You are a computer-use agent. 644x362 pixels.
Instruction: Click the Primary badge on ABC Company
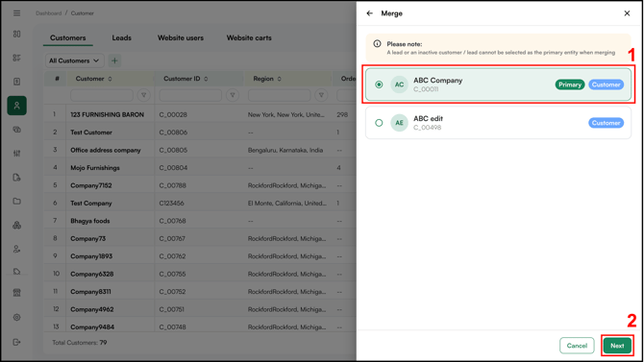click(570, 84)
